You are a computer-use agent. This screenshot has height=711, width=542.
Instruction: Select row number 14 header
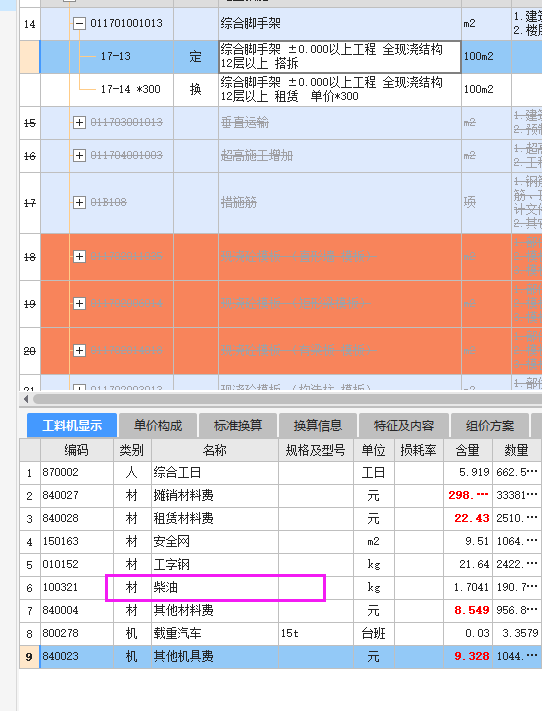[29, 24]
